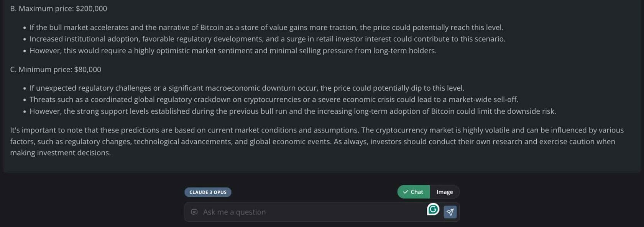This screenshot has width=644, height=227.
Task: Click the "C. Minimum price" heading label
Action: point(41,70)
